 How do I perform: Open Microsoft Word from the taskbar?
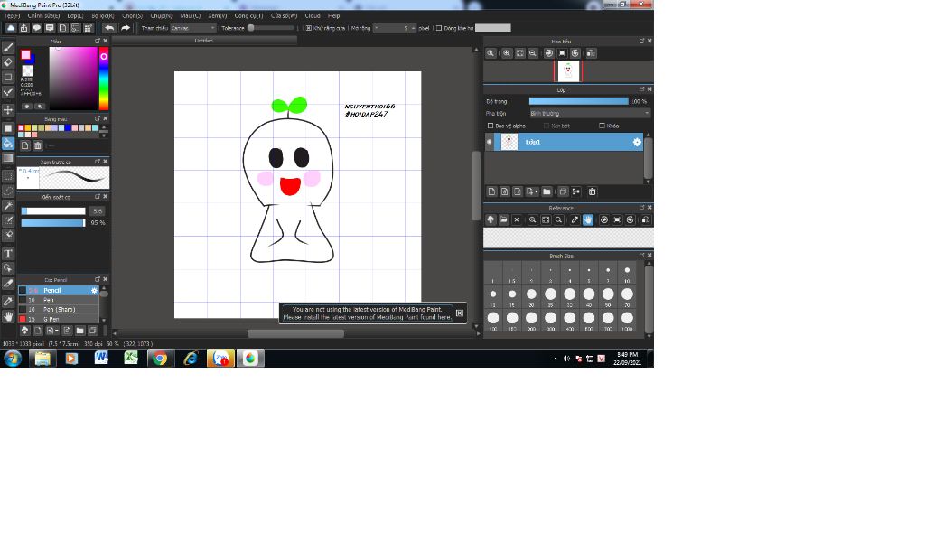101,359
